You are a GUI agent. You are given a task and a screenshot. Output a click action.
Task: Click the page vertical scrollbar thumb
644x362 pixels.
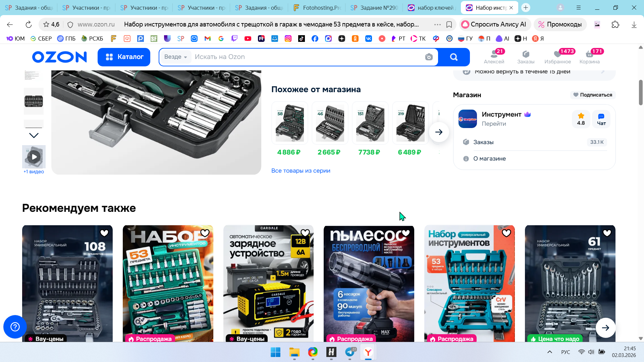(641, 92)
